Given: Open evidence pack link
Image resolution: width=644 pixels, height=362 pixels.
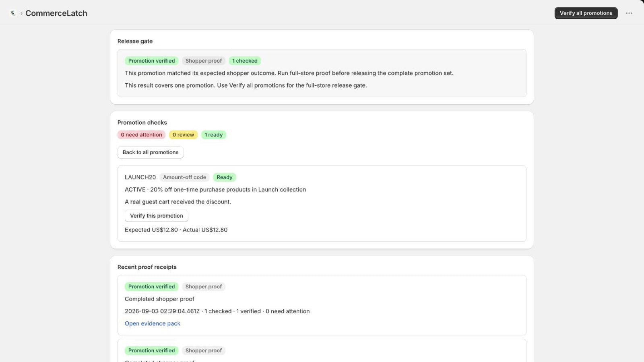Looking at the screenshot, I should coord(153,324).
